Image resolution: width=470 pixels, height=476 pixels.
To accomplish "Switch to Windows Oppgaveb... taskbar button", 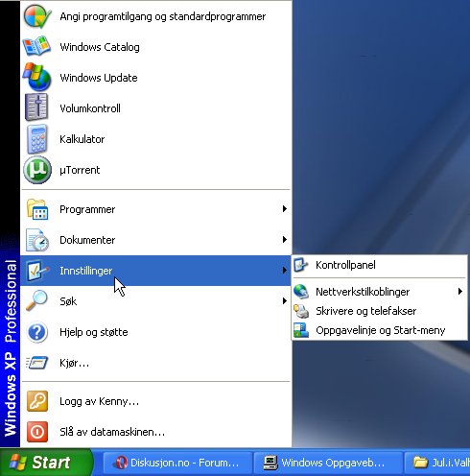I will [328, 463].
